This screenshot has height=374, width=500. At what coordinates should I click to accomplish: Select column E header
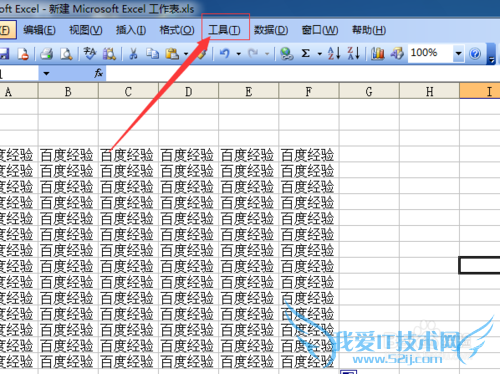[x=249, y=91]
